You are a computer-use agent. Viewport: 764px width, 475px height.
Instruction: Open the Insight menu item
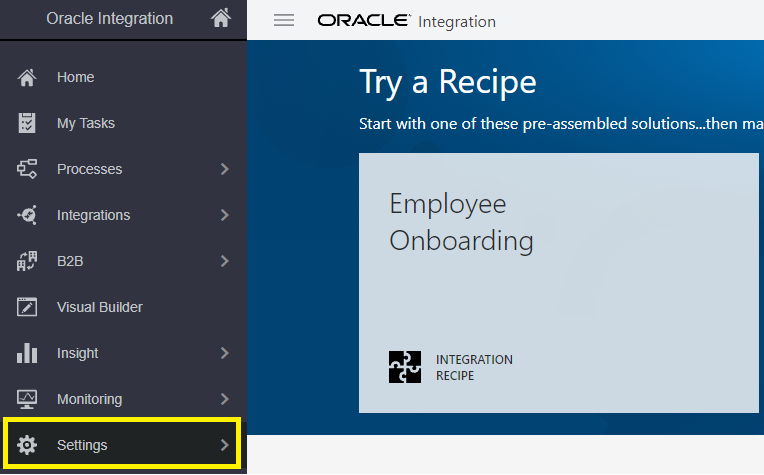77,353
